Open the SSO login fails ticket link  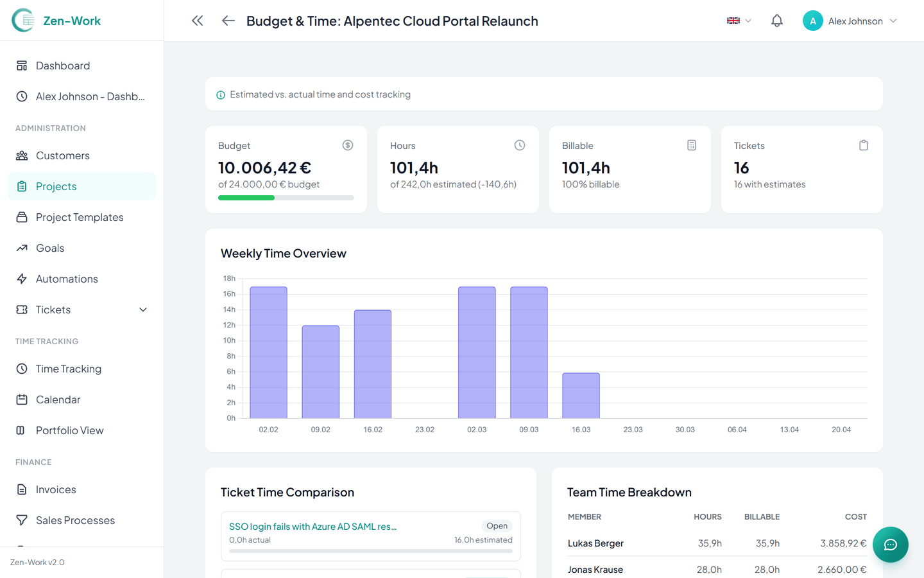(x=312, y=526)
